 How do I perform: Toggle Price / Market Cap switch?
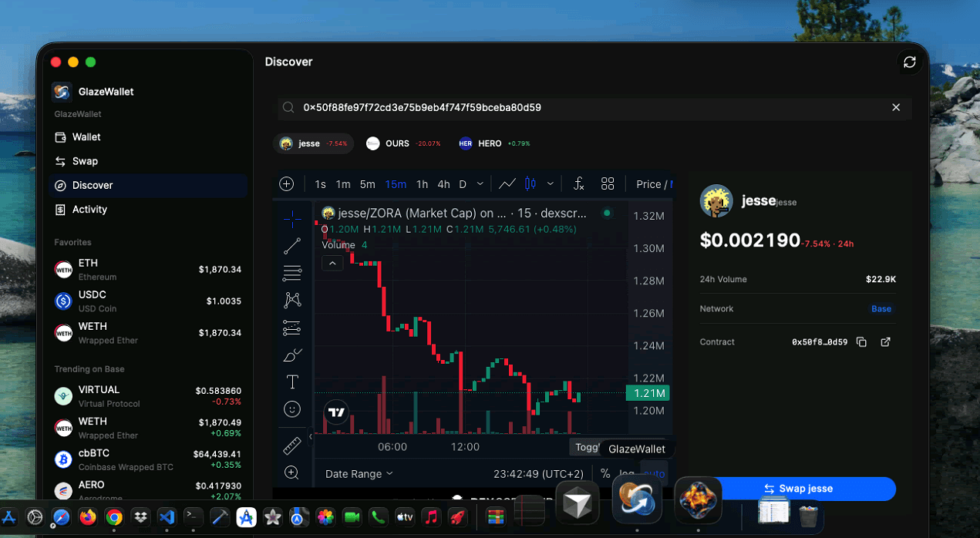click(654, 184)
